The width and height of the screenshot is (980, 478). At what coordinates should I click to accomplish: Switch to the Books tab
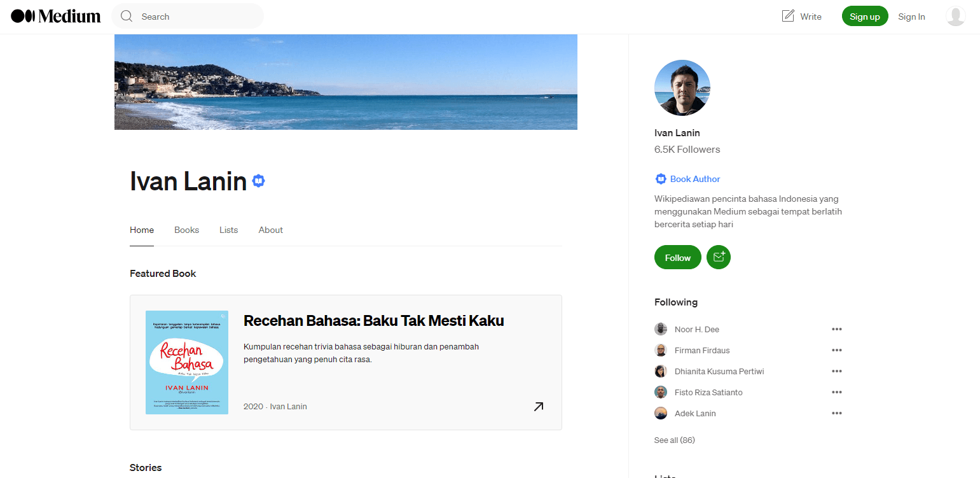[186, 230]
